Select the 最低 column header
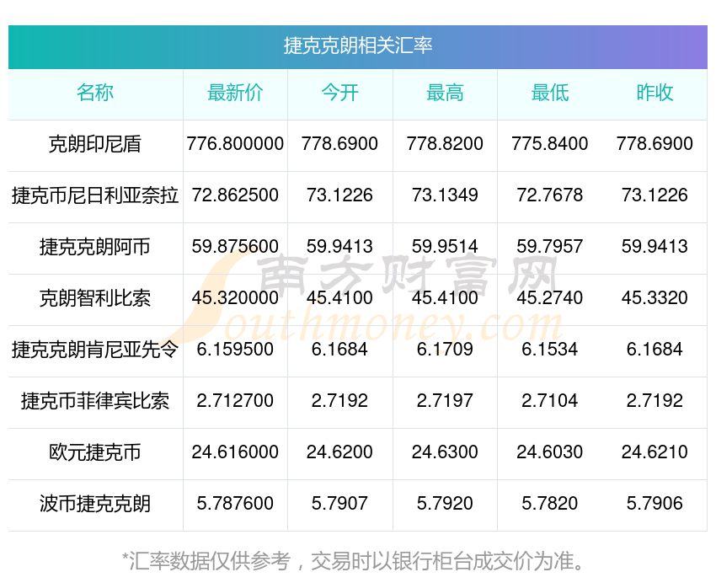716x588 pixels. point(549,94)
